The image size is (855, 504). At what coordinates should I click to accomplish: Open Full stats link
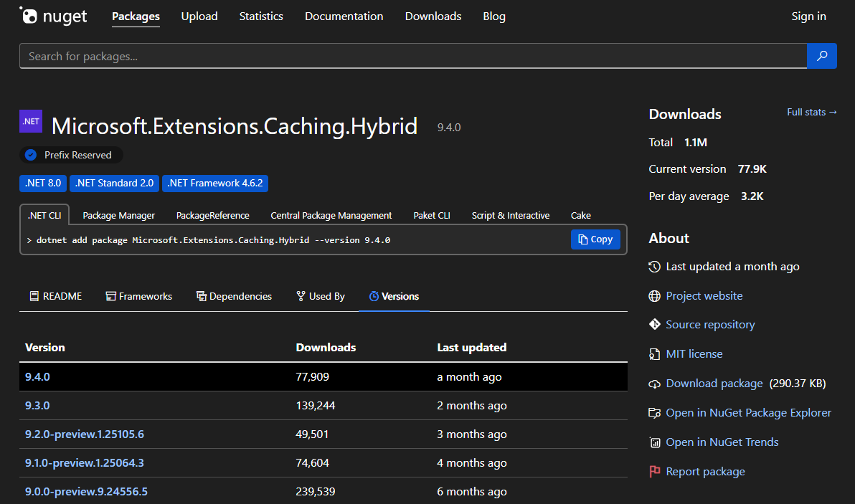pos(811,113)
